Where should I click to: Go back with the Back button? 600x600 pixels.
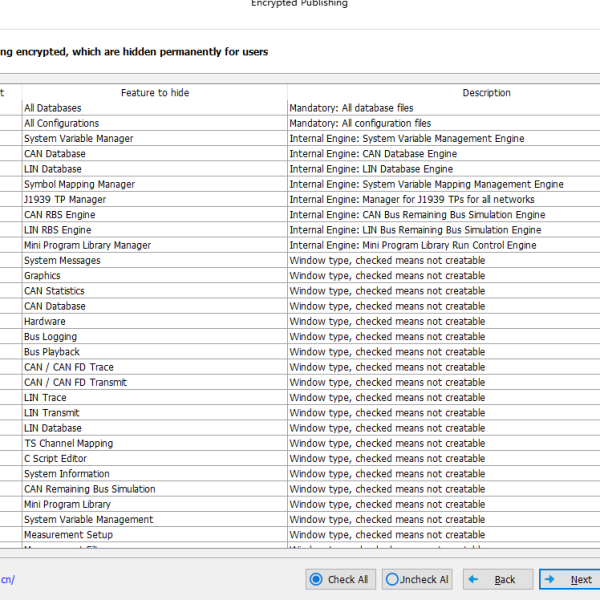click(497, 579)
